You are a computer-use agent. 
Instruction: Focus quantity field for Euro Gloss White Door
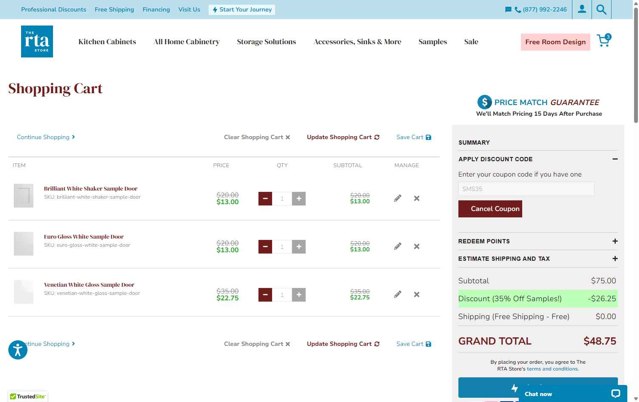point(282,247)
